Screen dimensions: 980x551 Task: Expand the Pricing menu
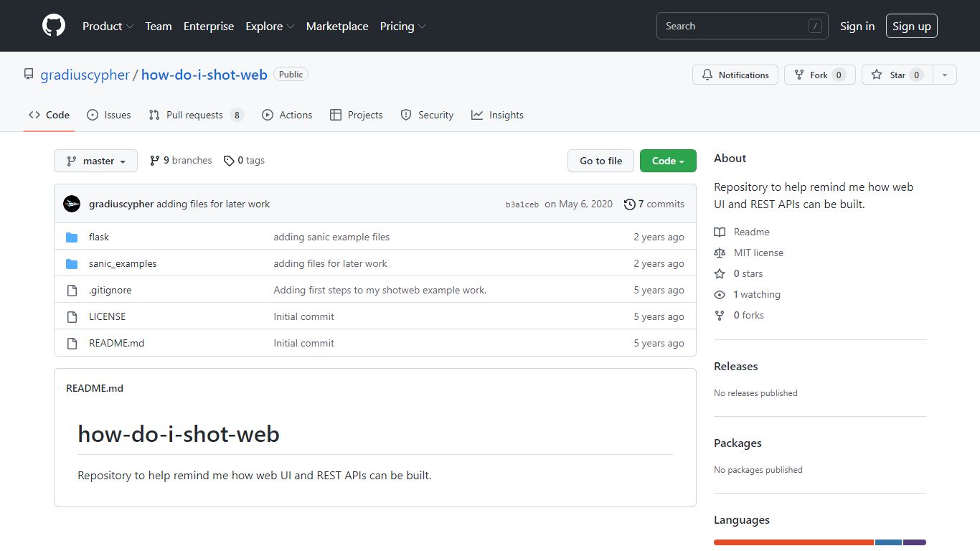(x=402, y=26)
